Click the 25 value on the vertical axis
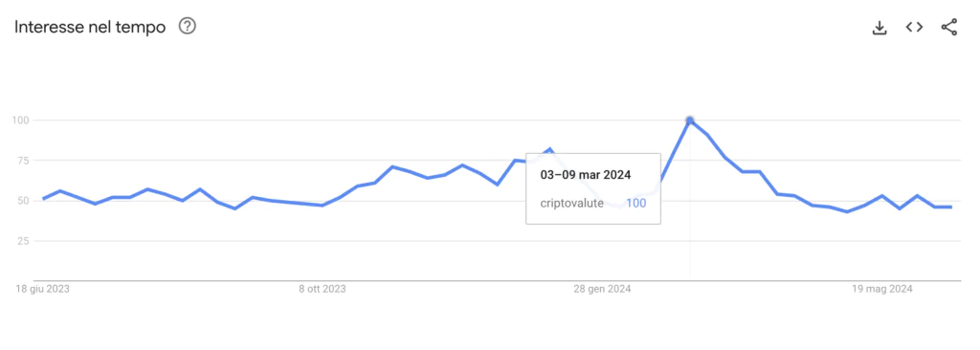Viewport: 980px width, 350px height. tap(25, 241)
